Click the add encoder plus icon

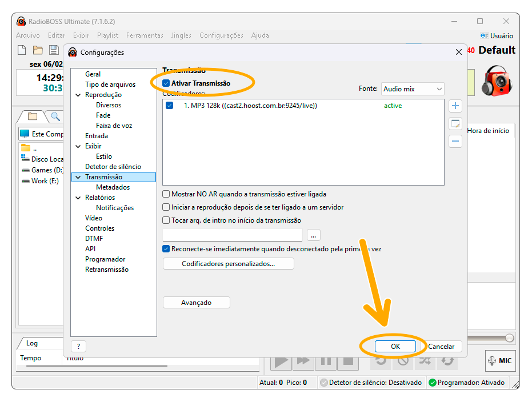pos(455,106)
